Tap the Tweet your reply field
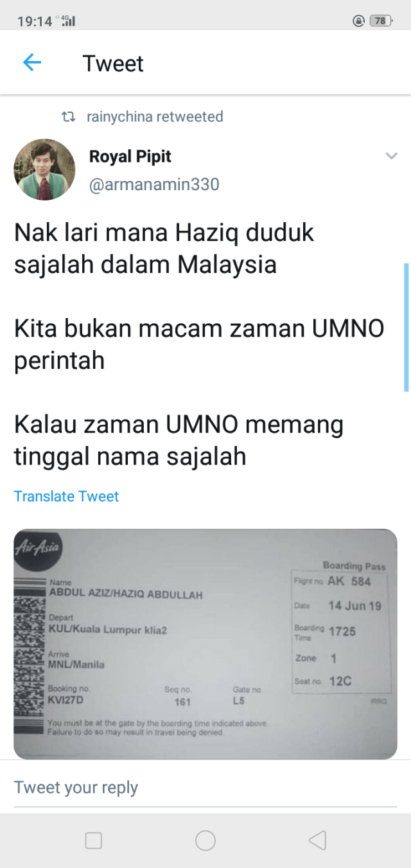This screenshot has width=411, height=868. point(205,788)
